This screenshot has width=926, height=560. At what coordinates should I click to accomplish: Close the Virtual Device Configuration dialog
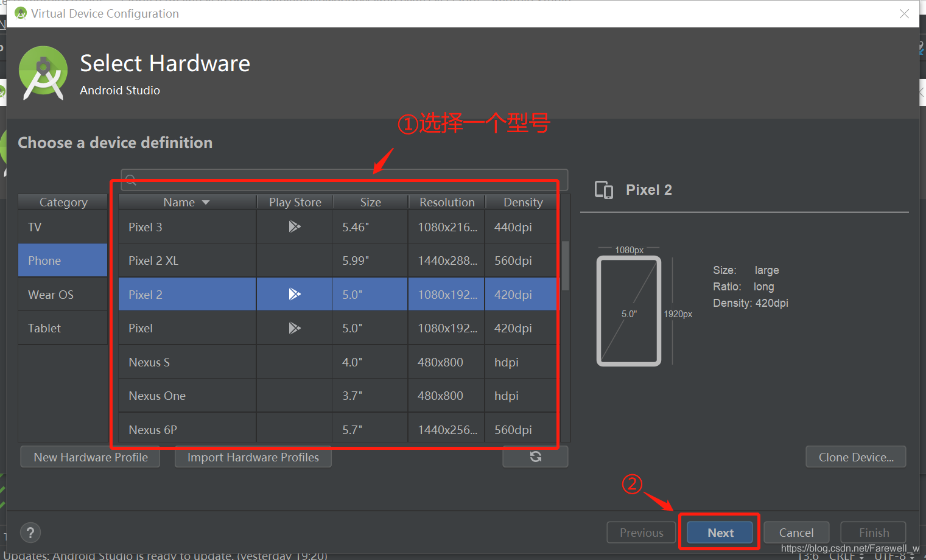point(905,13)
